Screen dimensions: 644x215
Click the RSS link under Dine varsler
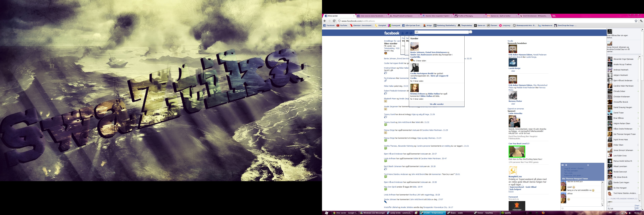point(398,48)
